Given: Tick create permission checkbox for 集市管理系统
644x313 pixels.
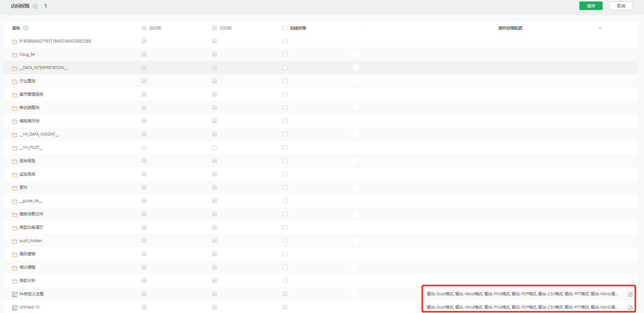Looking at the screenshot, I should [x=285, y=94].
